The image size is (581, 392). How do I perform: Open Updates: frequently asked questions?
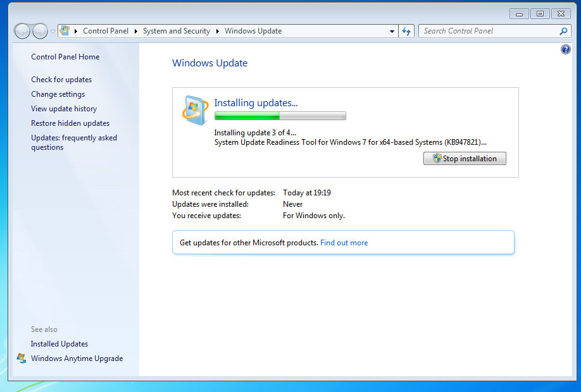tap(74, 142)
